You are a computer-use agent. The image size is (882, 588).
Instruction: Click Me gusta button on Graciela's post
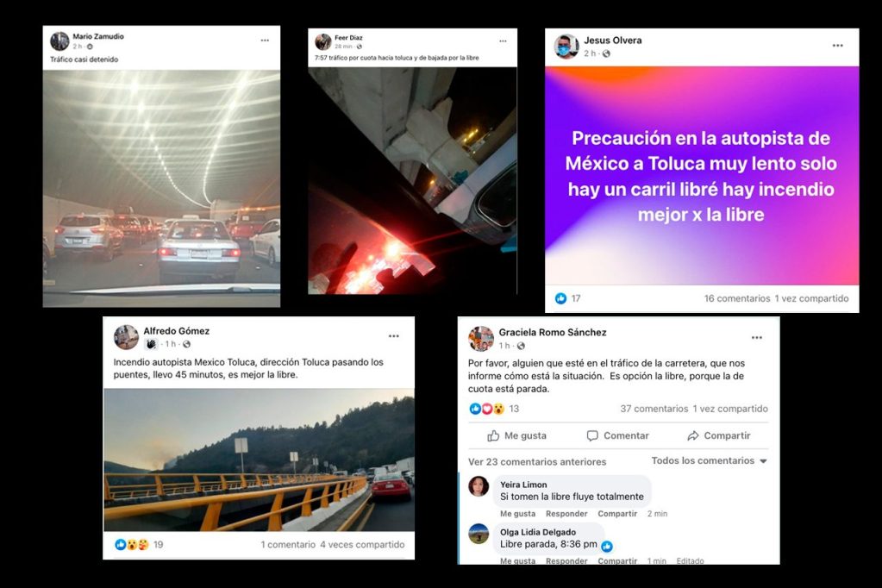[x=516, y=435]
